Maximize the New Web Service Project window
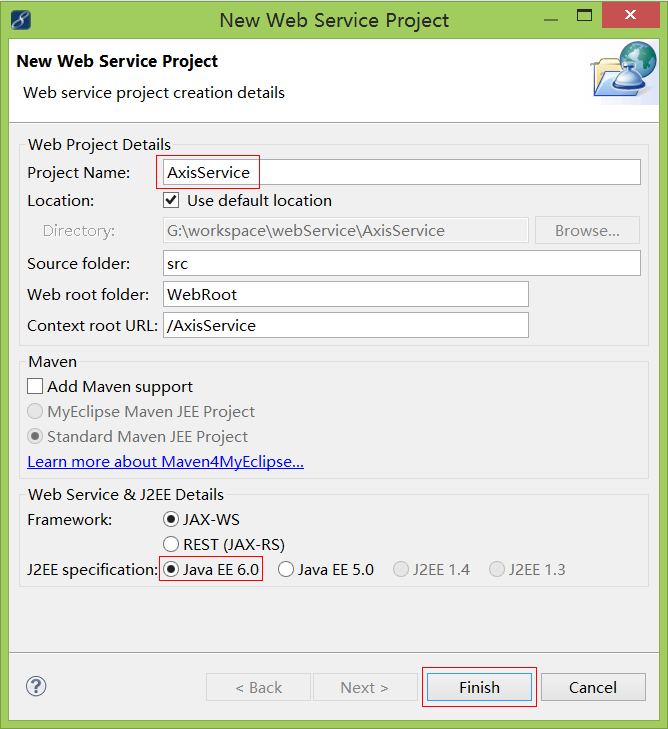668x729 pixels. pos(584,16)
